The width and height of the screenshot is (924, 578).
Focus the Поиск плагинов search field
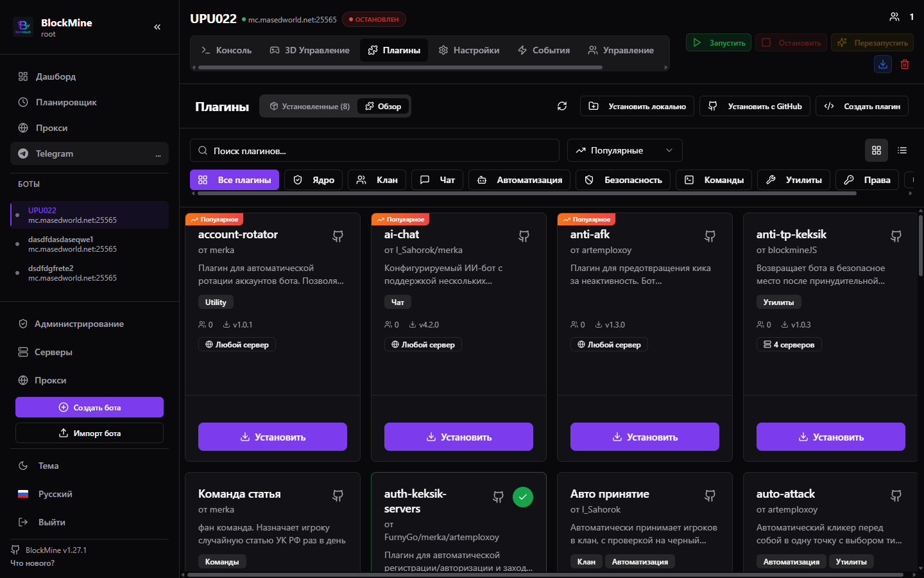[375, 150]
